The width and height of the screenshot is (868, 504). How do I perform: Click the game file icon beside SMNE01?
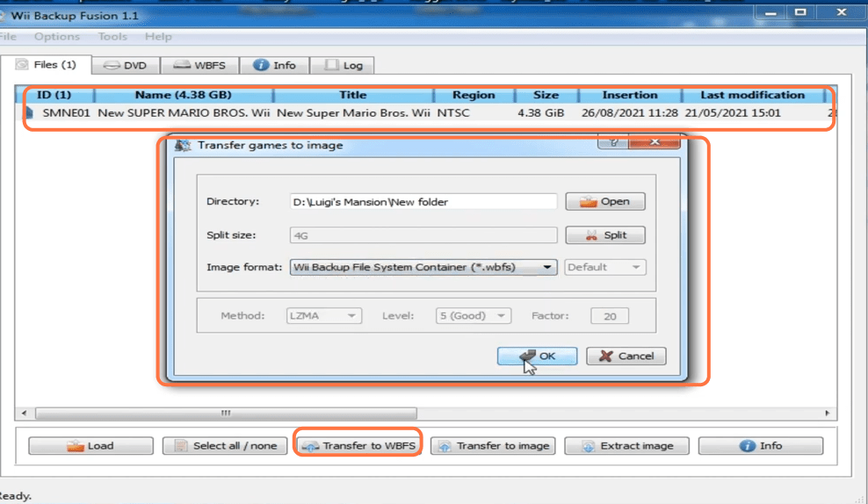29,113
